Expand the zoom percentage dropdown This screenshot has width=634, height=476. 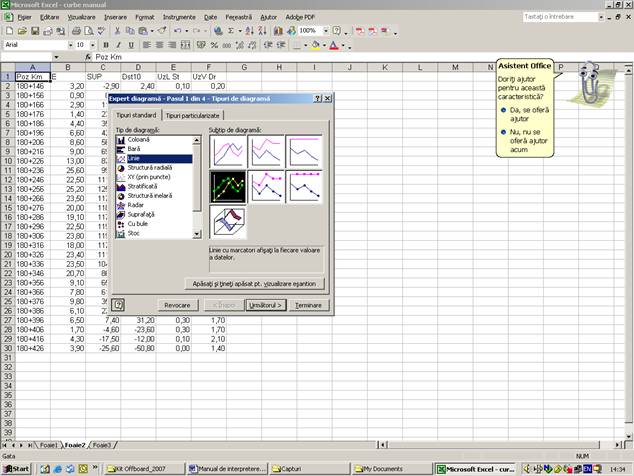click(x=323, y=31)
